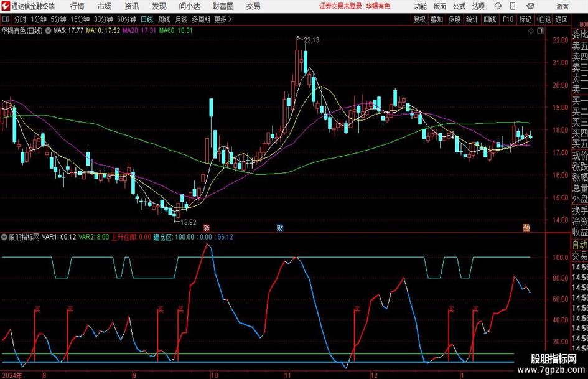Click the diamond icon above the price axis
Screen dimensions: 588x379
531,31
